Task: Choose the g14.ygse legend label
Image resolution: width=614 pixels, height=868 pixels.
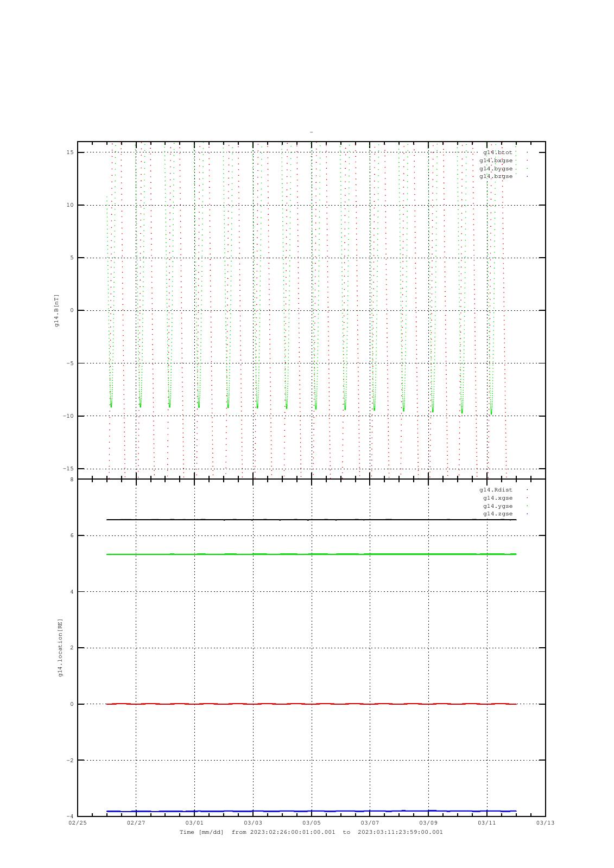Action: (498, 506)
